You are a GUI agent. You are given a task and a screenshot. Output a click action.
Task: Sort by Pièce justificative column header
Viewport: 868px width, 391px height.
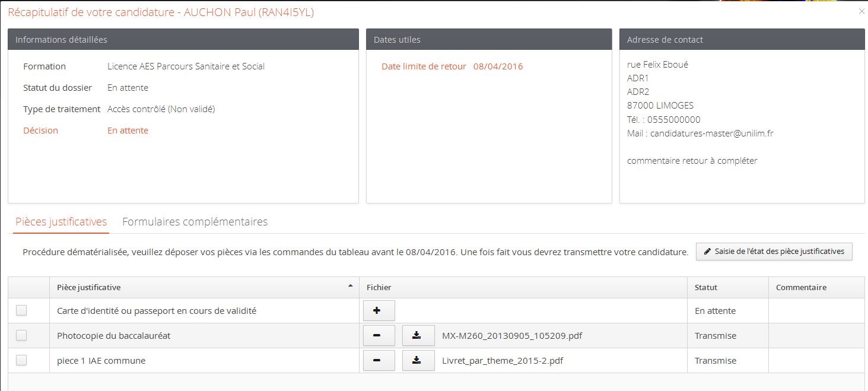[89, 288]
